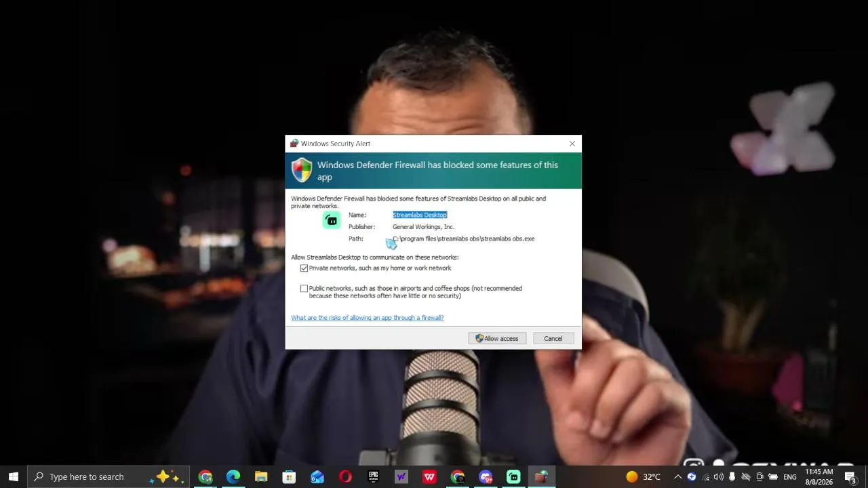Enable the Public networks checkbox

[304, 289]
